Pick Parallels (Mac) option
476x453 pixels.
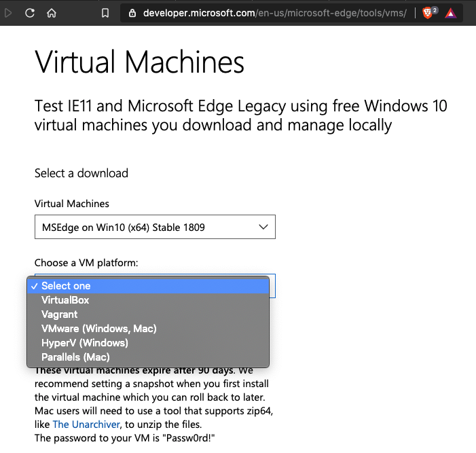click(148, 357)
